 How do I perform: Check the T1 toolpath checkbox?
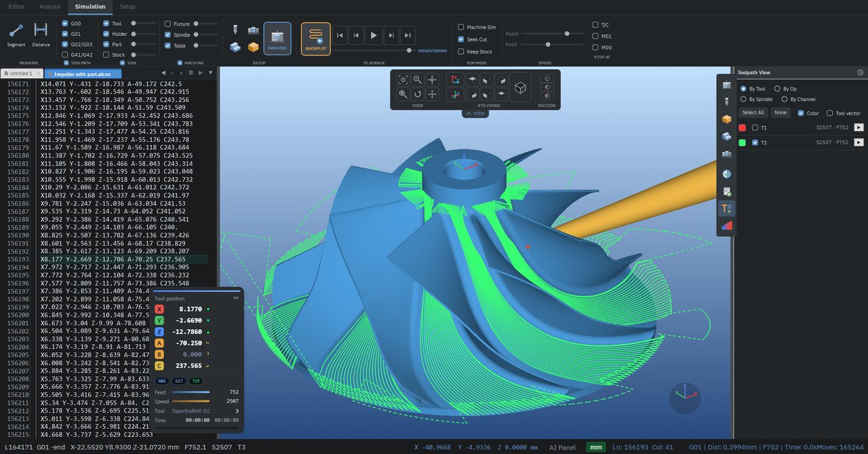[755, 128]
